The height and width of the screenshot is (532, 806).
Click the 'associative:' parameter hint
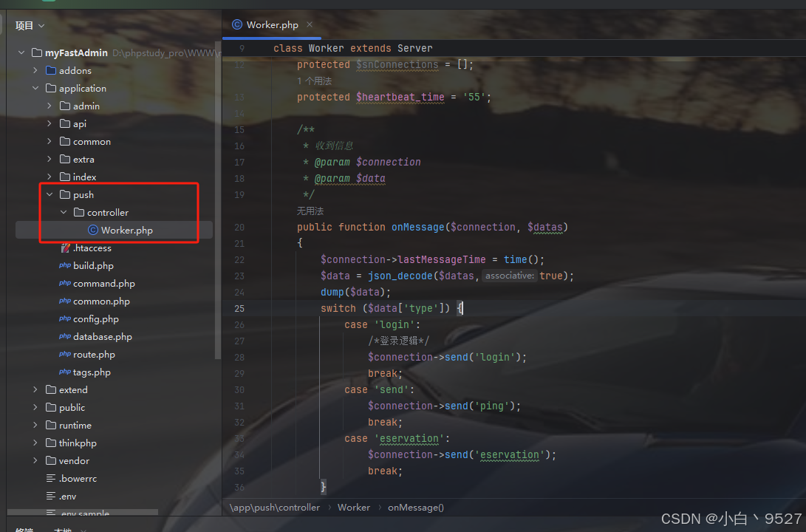point(510,276)
